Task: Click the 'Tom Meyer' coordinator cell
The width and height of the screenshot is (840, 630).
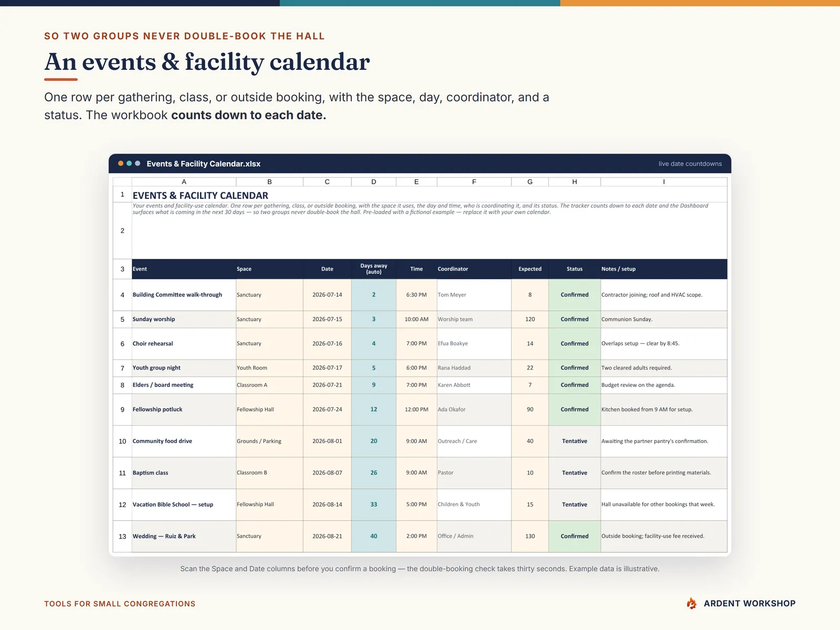Action: [474, 295]
